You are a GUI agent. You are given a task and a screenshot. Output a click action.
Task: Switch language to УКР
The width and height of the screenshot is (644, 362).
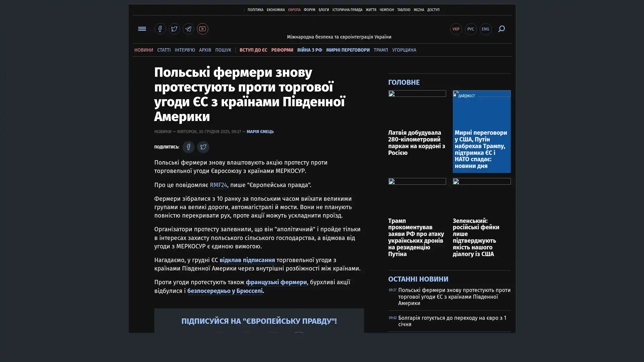(x=456, y=29)
